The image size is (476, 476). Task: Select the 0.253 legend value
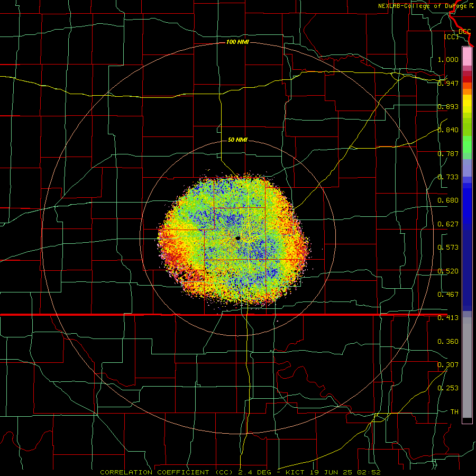pos(448,388)
